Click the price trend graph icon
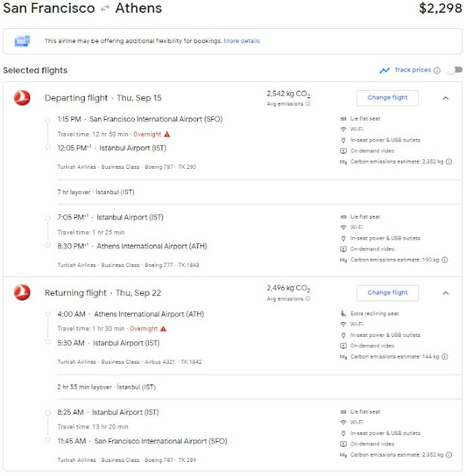 coord(384,70)
